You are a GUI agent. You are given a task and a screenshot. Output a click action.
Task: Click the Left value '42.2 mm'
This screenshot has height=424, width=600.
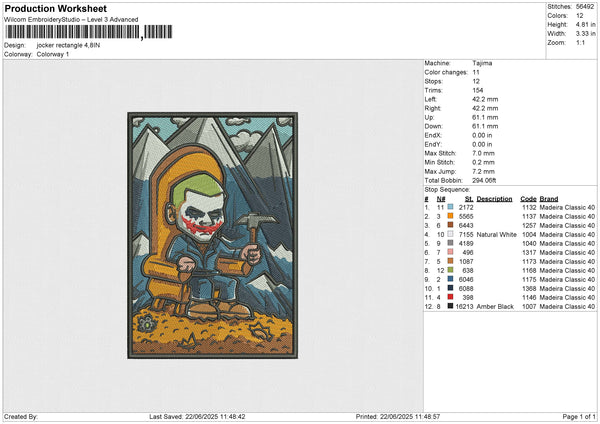[x=485, y=99]
